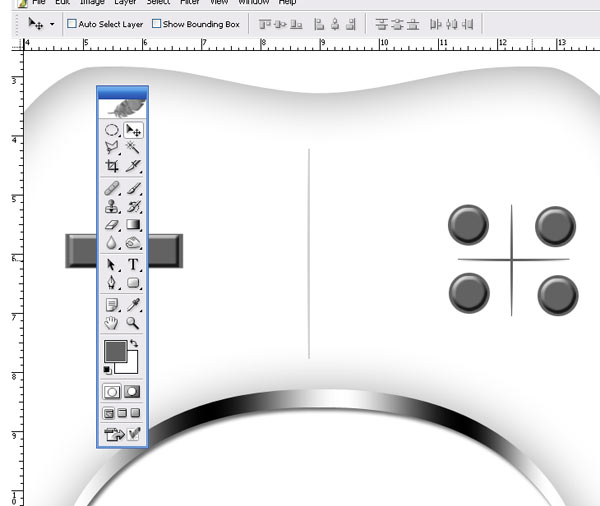Jump to ImageReady from the toolbox
This screenshot has width=600, height=506.
(x=114, y=434)
